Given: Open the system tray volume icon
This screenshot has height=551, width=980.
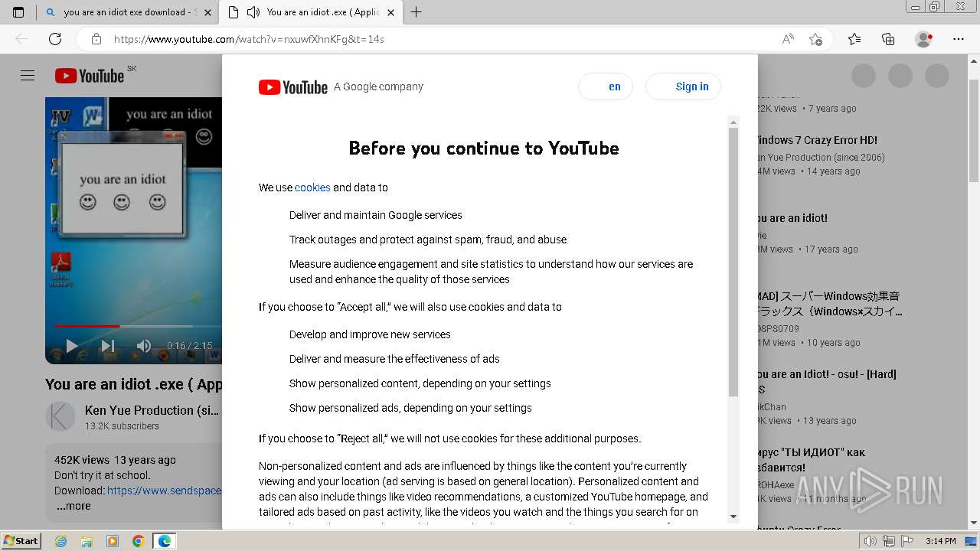Looking at the screenshot, I should click(x=871, y=541).
